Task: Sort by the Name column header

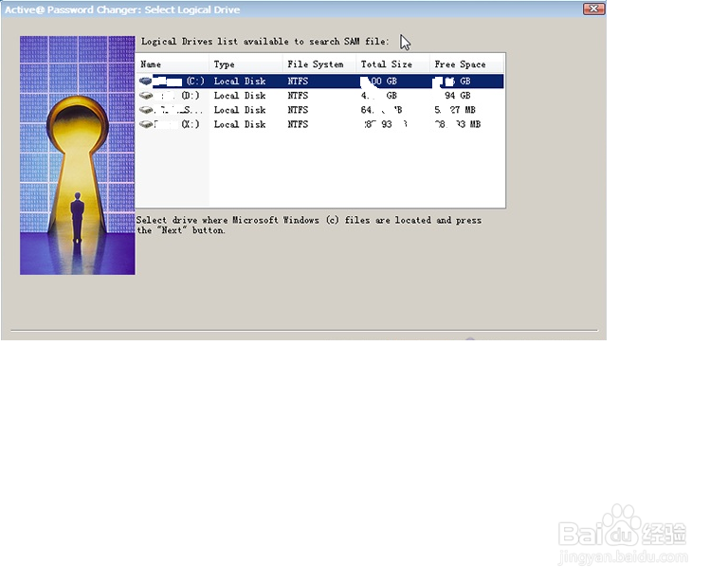Action: point(172,64)
